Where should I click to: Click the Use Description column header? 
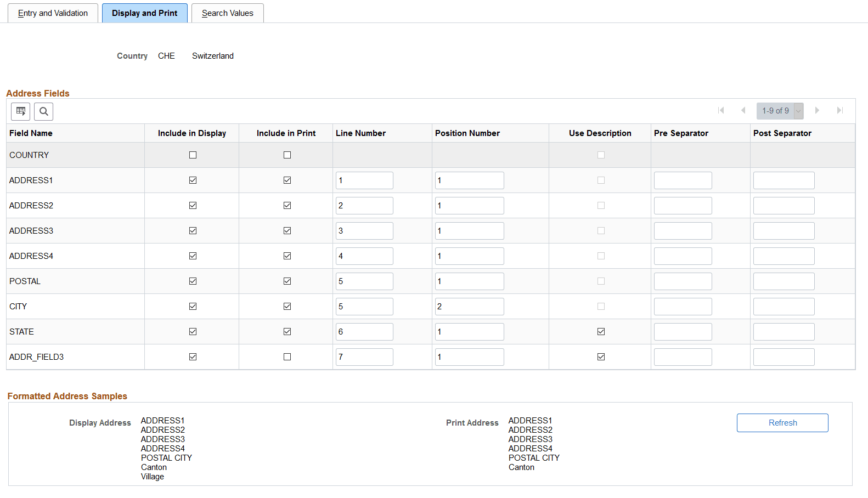tap(600, 133)
